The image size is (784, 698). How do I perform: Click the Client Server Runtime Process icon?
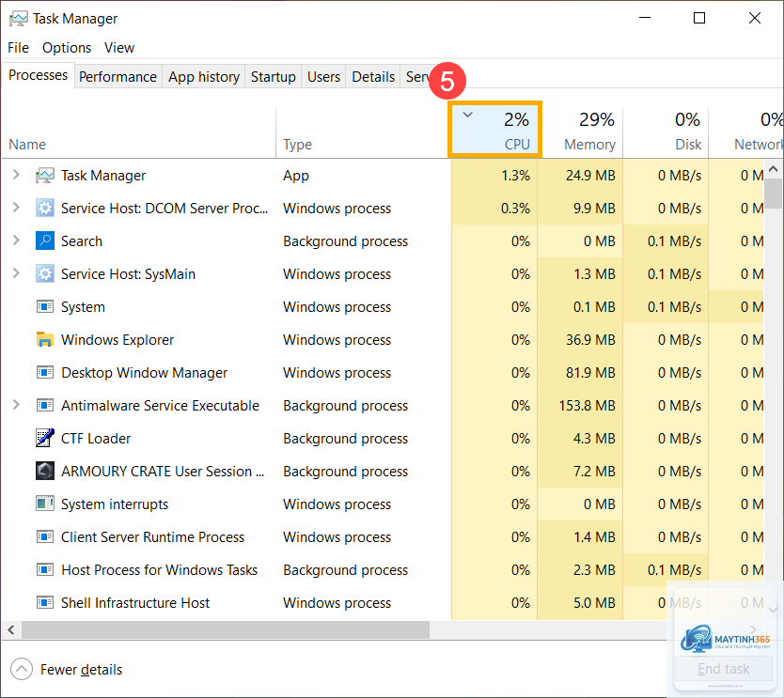pos(45,536)
